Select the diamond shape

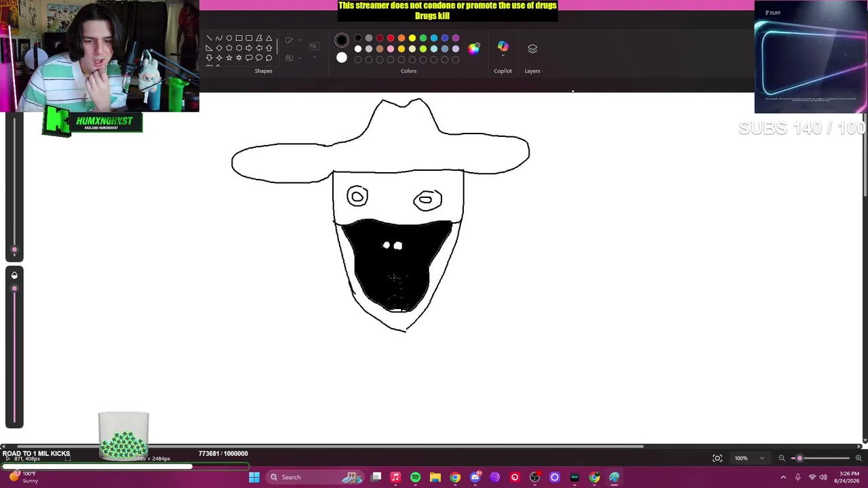coord(219,48)
